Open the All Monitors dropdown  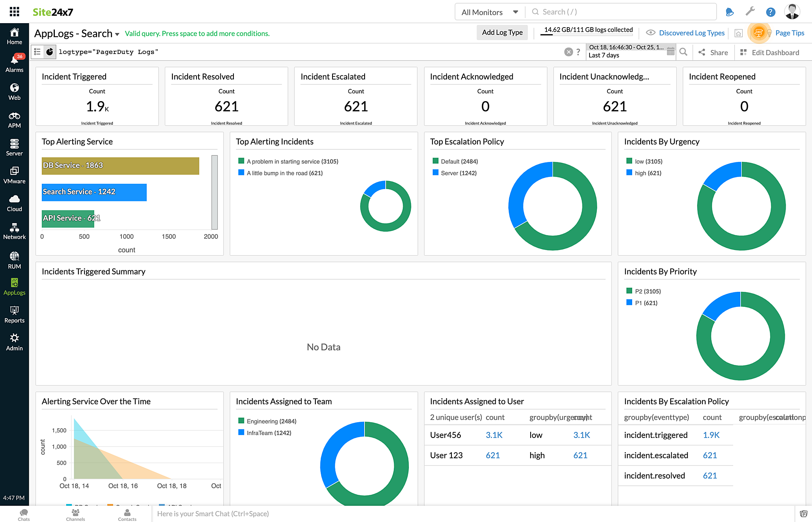(x=489, y=12)
